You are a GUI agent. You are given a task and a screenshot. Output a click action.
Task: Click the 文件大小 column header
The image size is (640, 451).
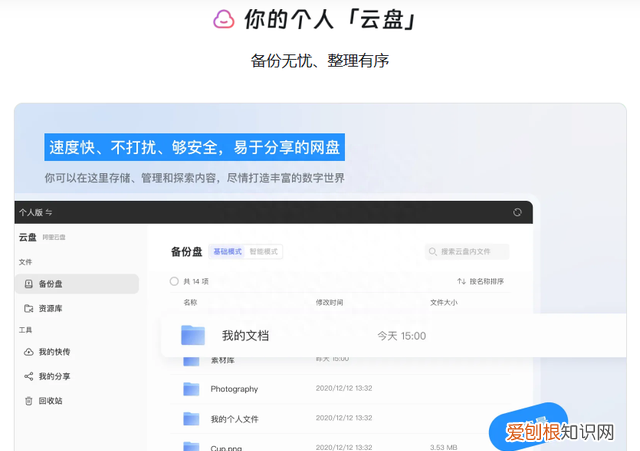444,302
